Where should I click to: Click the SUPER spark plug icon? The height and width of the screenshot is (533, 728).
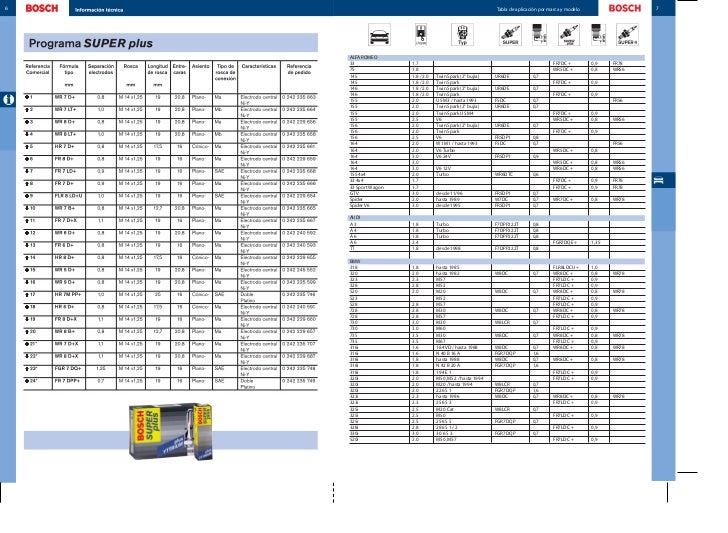coord(510,35)
